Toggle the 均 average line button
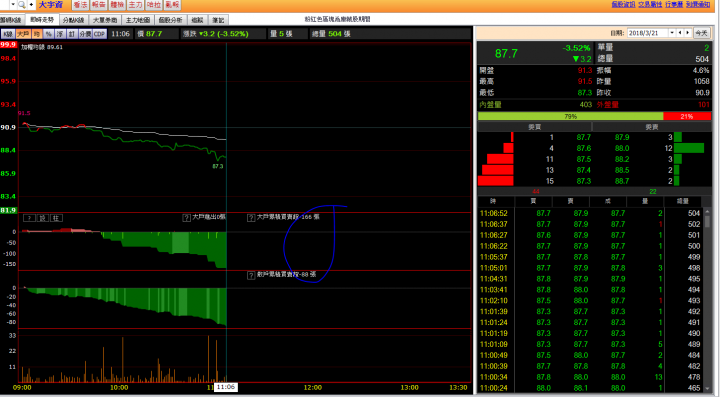 click(x=37, y=34)
